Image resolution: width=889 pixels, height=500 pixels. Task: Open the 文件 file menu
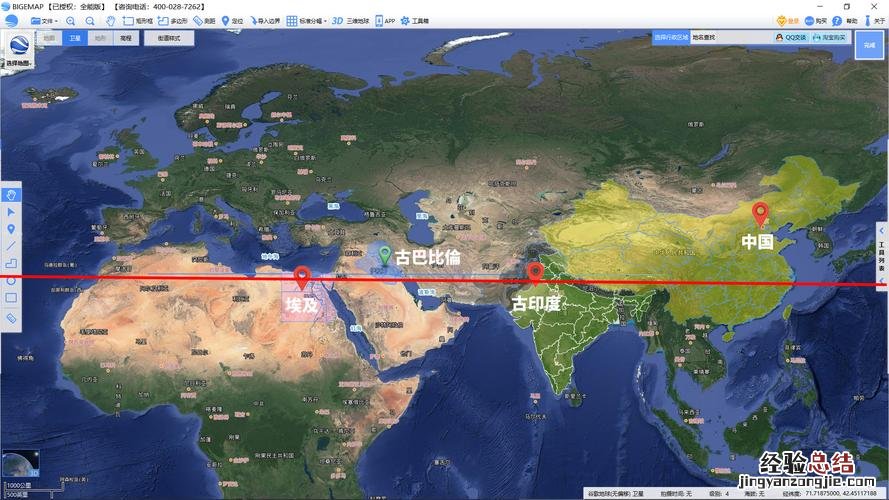(x=44, y=21)
